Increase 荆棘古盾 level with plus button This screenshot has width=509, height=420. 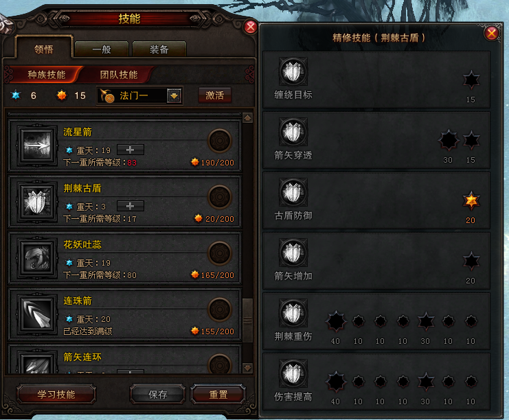[x=131, y=206]
